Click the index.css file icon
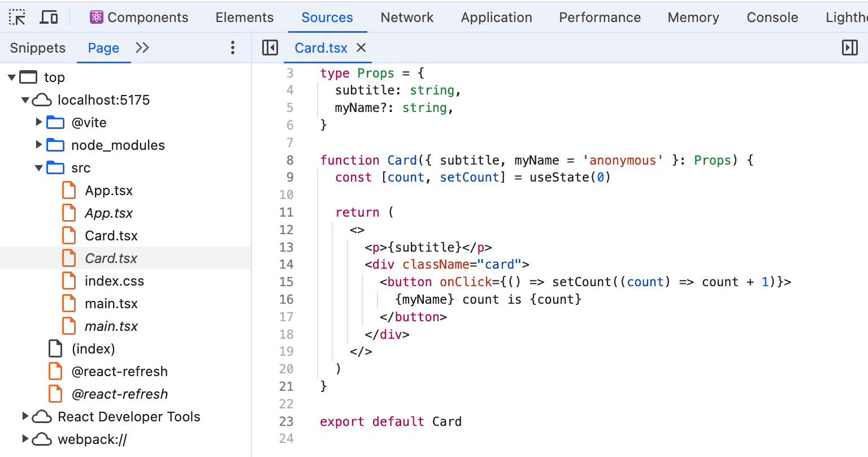 pos(69,281)
